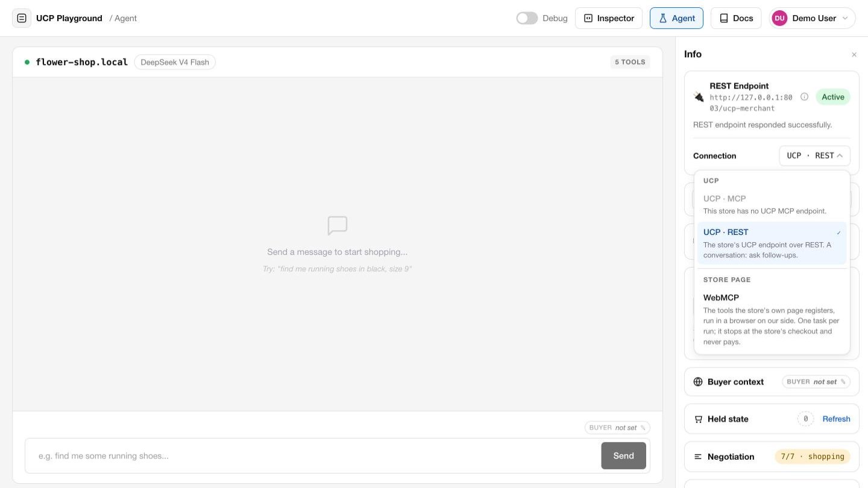Click the held state count 0
868x488 pixels.
pos(805,419)
